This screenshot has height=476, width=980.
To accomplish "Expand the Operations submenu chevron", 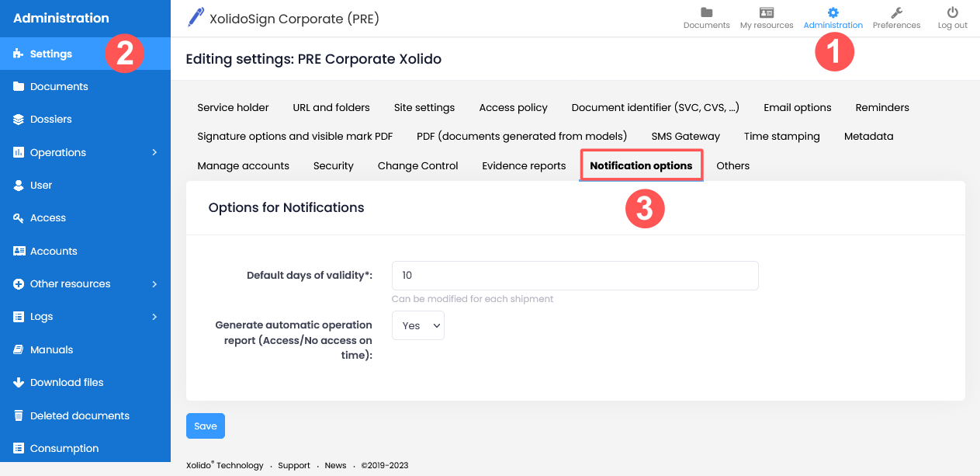I will (x=154, y=152).
